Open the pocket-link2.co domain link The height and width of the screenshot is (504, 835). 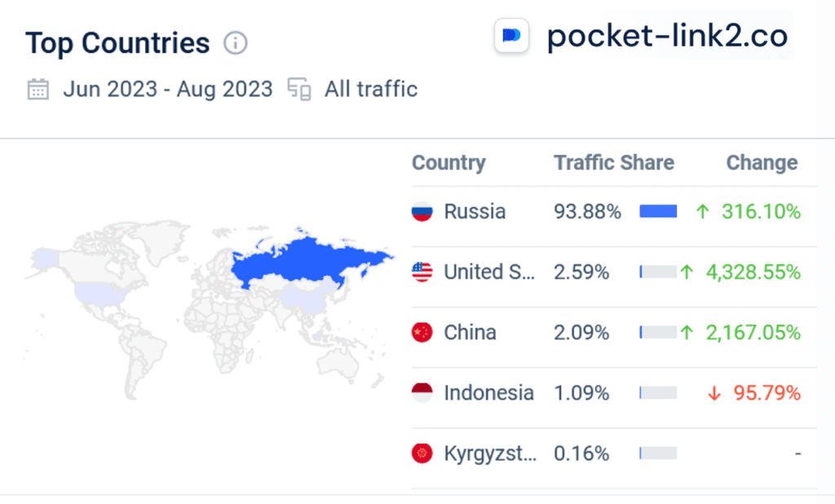667,36
